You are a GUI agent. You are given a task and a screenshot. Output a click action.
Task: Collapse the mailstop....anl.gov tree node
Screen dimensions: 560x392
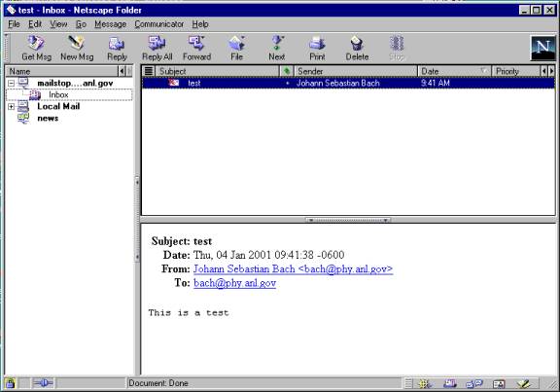(11, 84)
